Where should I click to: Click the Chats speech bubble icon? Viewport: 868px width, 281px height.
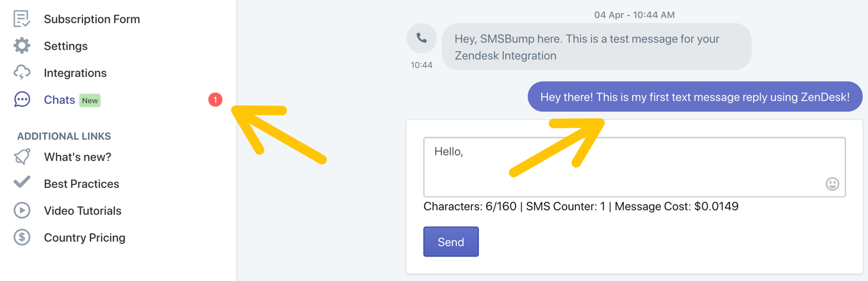click(x=22, y=100)
